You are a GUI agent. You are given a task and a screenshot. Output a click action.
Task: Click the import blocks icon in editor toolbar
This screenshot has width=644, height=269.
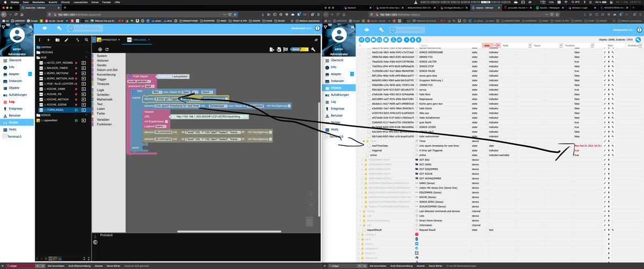tap(279, 49)
